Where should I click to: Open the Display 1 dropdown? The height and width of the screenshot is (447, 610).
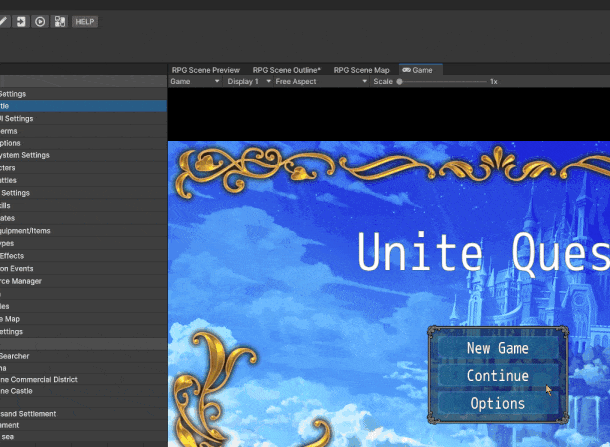[x=248, y=81]
